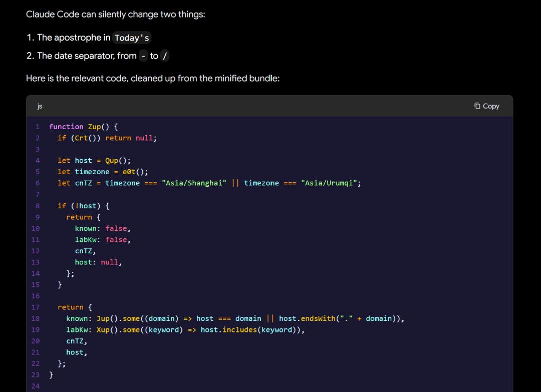Click the copy clipboard icon
Image resolution: width=541 pixels, height=392 pixels.
(x=477, y=106)
